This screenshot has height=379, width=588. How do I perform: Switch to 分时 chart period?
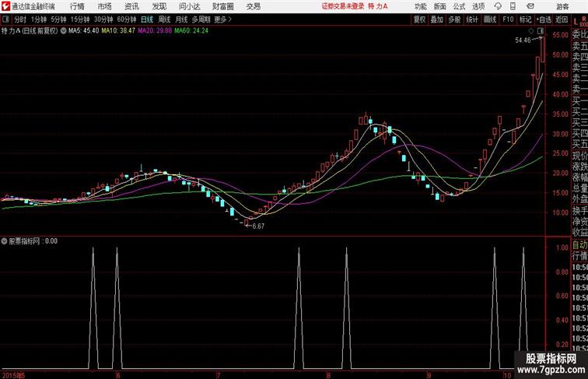[20, 19]
